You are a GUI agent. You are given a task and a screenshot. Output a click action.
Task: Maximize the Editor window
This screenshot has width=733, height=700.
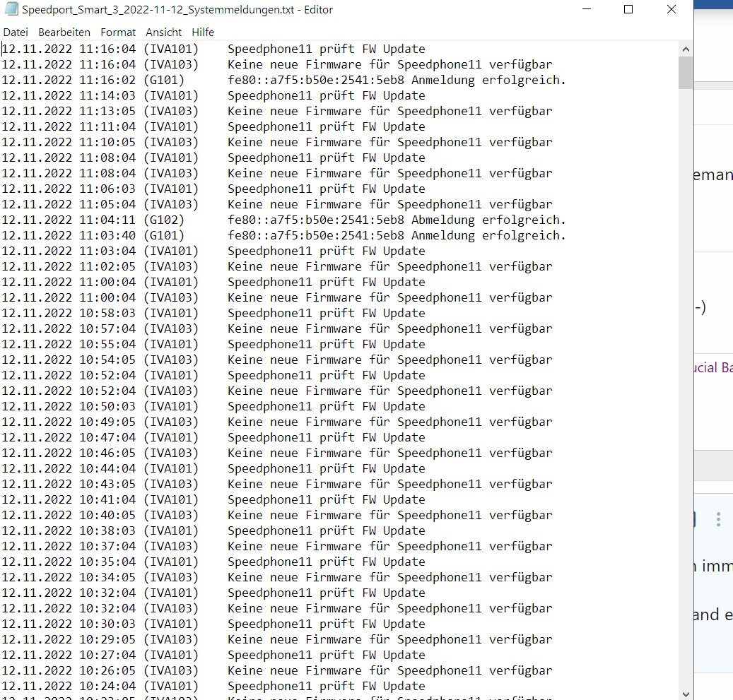tap(628, 9)
